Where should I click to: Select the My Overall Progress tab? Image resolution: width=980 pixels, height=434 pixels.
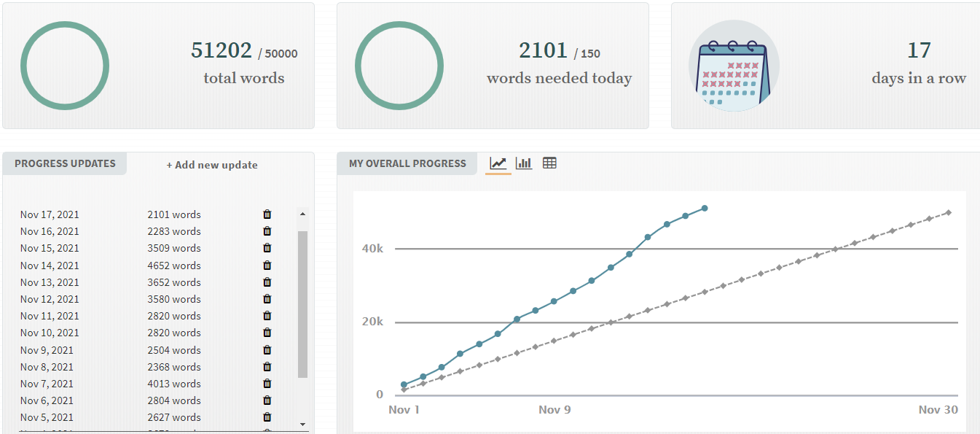(x=407, y=163)
